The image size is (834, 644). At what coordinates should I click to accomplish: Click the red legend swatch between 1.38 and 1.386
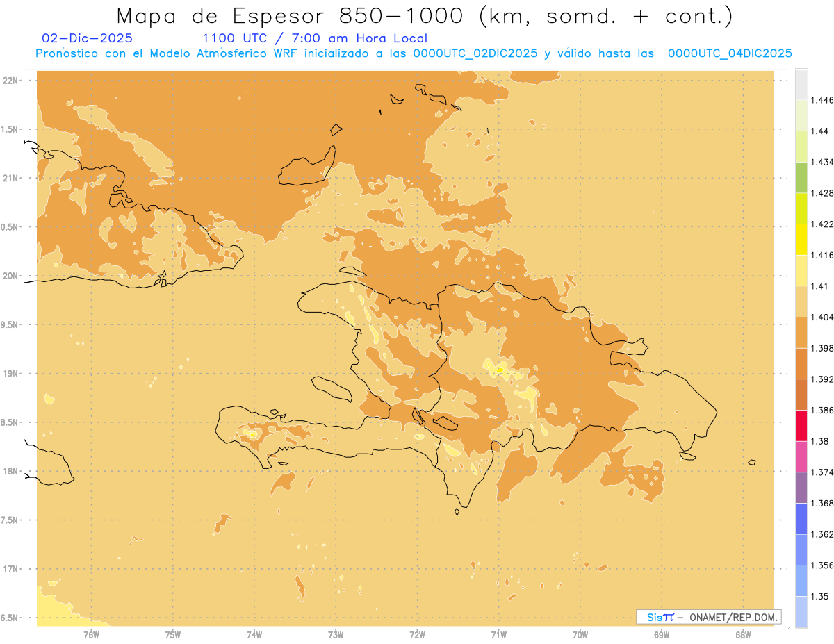coord(801,425)
